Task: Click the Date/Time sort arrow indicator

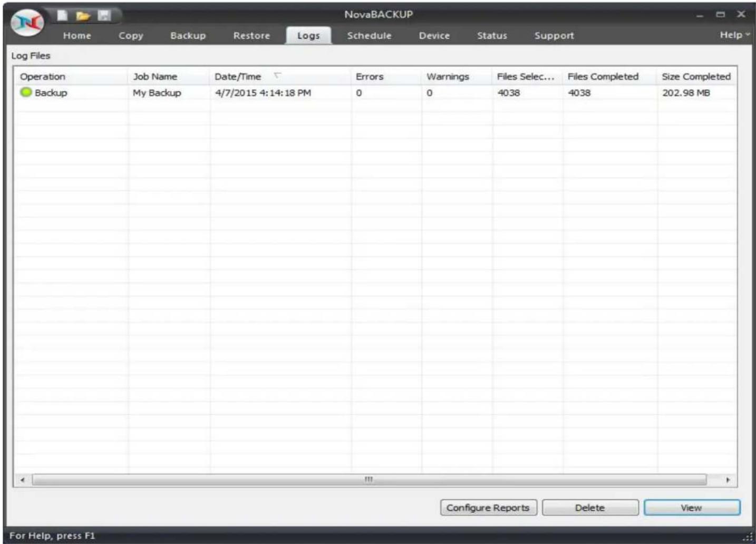Action: pyautogui.click(x=277, y=76)
